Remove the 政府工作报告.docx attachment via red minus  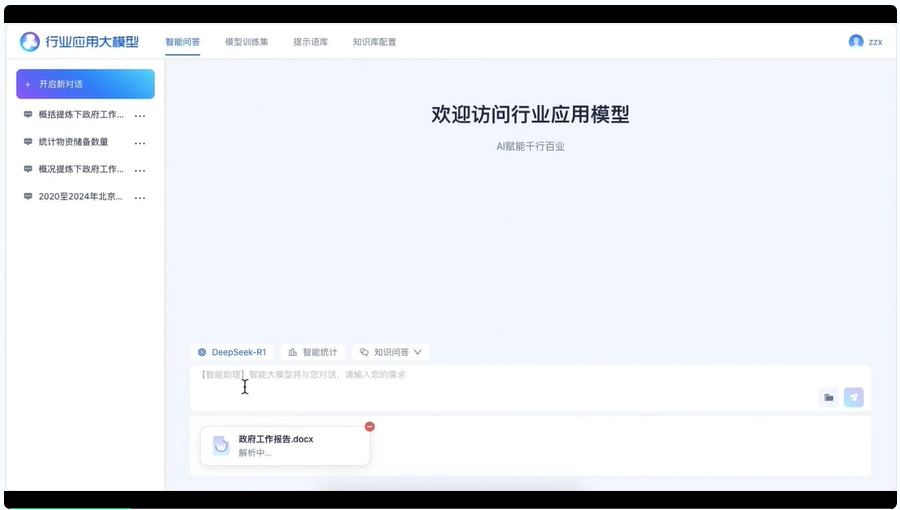point(369,427)
